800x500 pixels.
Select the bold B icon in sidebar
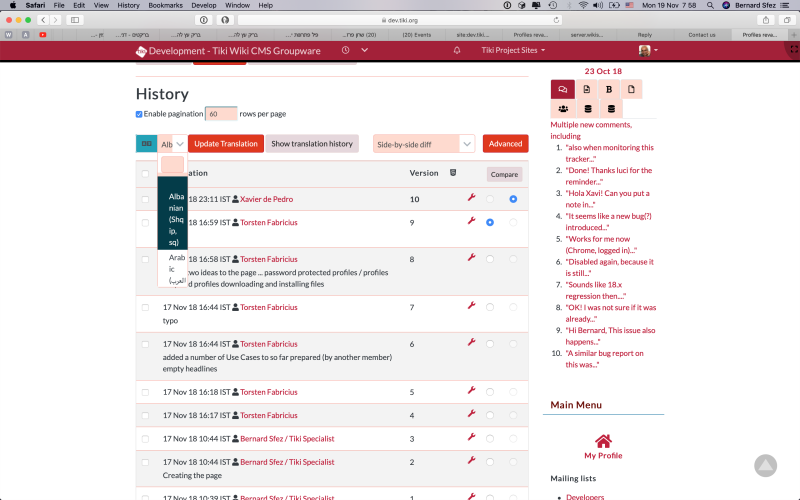click(x=609, y=89)
